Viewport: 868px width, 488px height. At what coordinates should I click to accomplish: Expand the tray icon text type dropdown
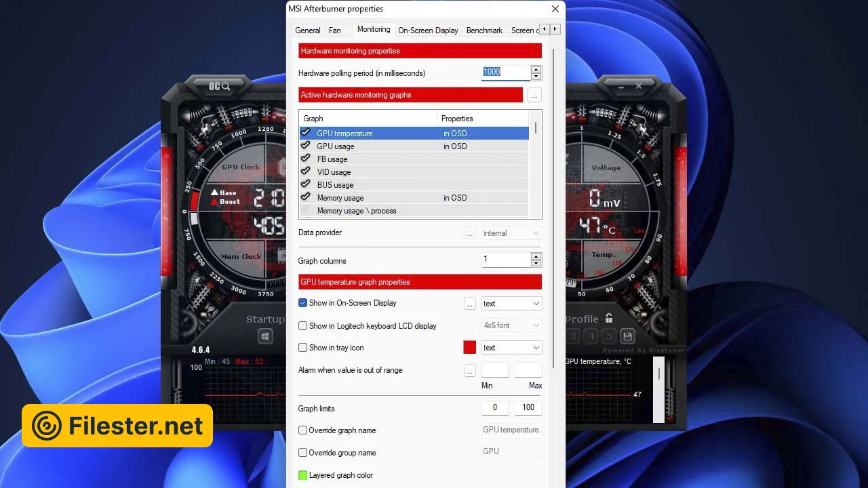pos(511,348)
